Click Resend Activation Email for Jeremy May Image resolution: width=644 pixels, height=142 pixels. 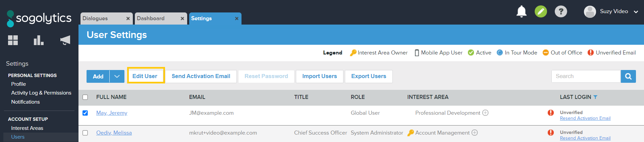[x=585, y=118]
